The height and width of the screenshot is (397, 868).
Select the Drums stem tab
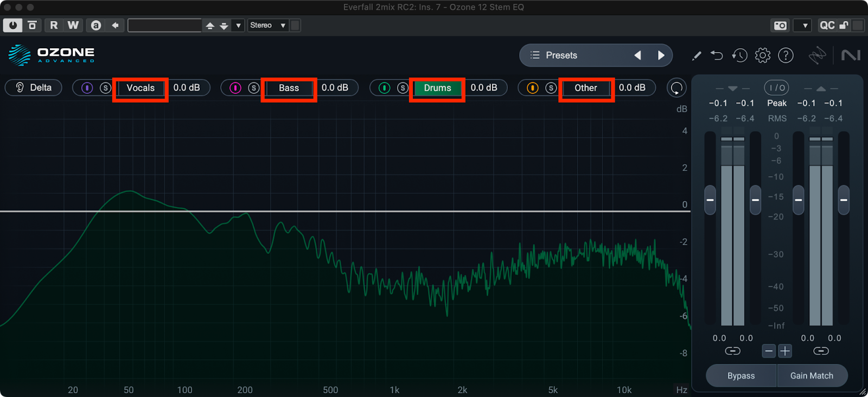click(437, 88)
